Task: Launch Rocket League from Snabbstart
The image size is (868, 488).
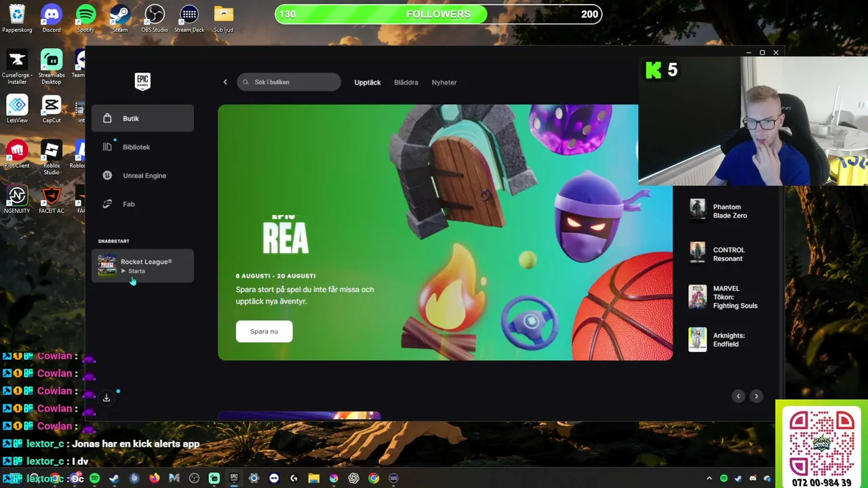Action: [142, 266]
